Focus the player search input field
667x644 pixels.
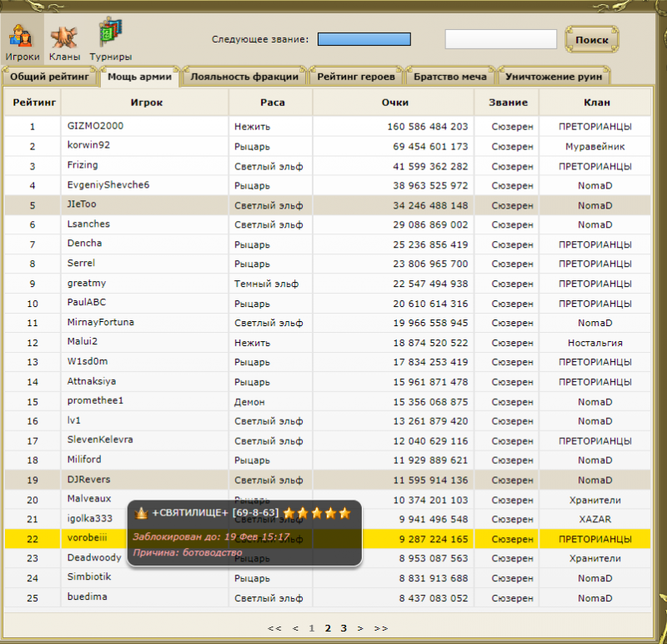point(500,39)
